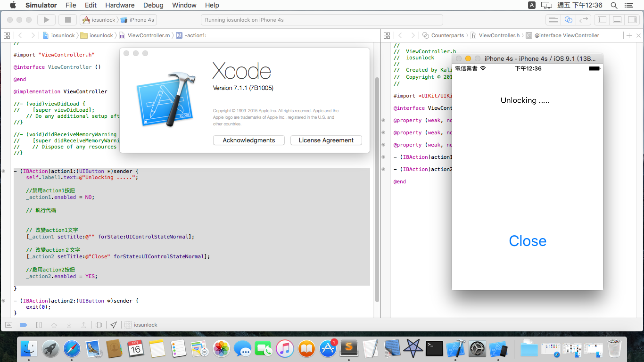Toggle the Utilities panel
Viewport: 644px width, 362px height.
pos(632,20)
